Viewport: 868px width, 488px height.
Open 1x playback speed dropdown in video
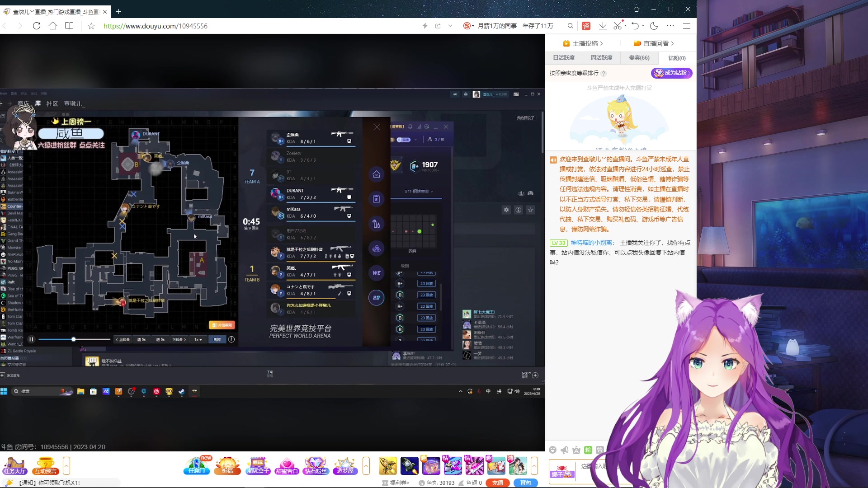pyautogui.click(x=198, y=339)
